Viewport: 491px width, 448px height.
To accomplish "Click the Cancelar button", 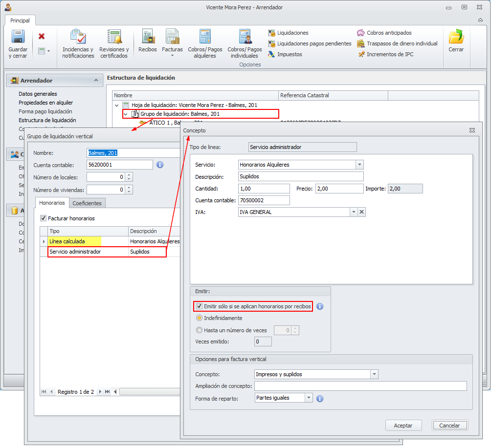I will [449, 426].
